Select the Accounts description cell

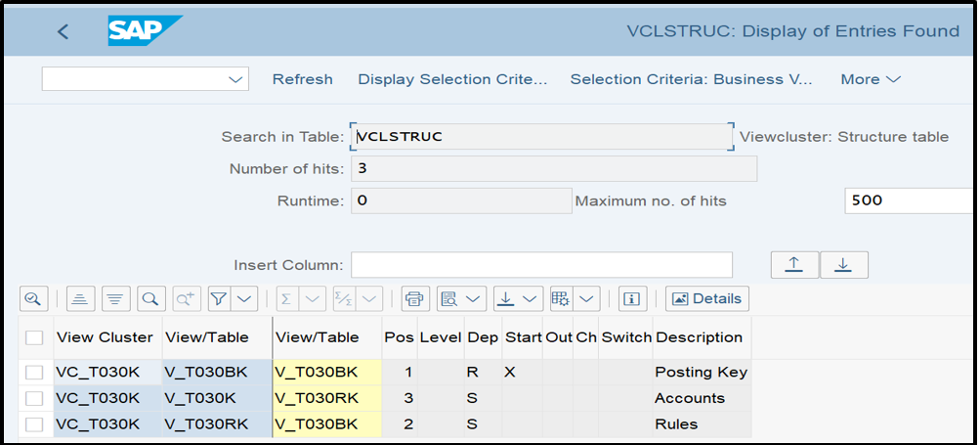[702, 399]
